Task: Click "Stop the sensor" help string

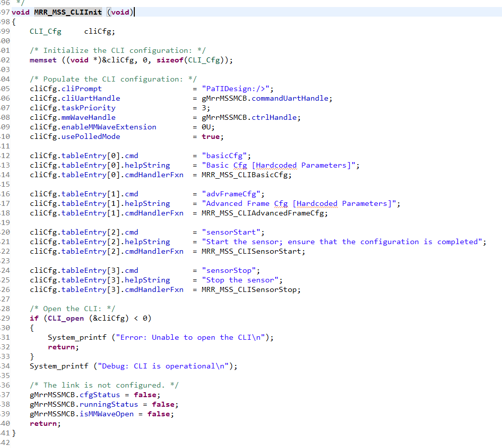Action: (240, 280)
